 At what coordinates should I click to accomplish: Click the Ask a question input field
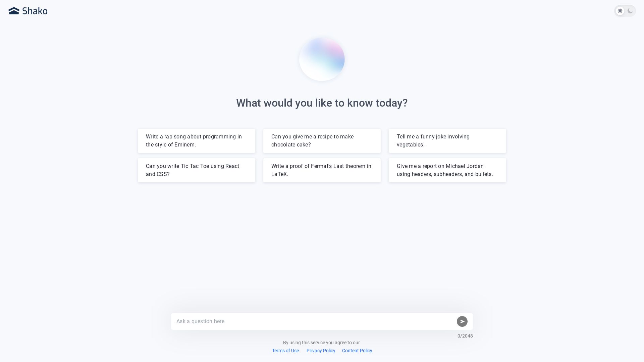(312, 321)
